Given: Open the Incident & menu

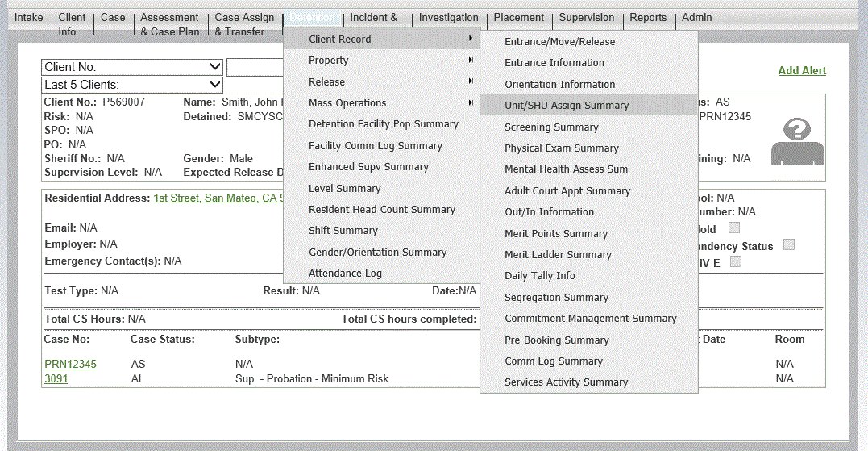Looking at the screenshot, I should tap(374, 17).
